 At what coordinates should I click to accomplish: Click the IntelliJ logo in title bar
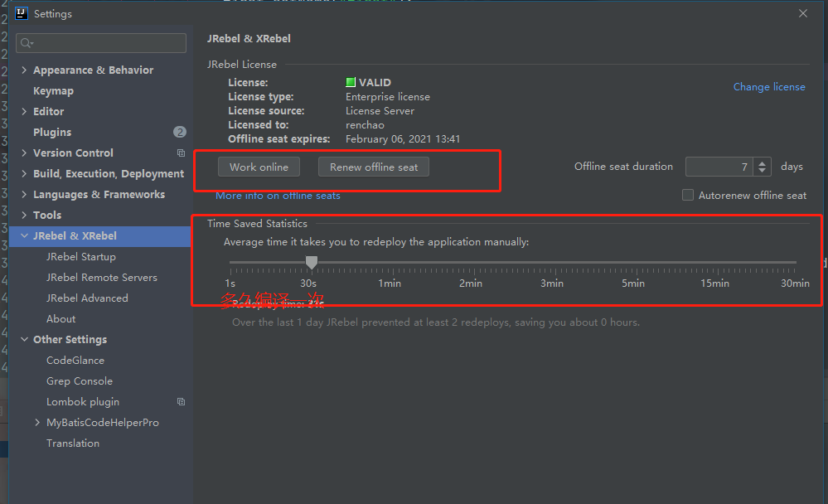pyautogui.click(x=21, y=13)
